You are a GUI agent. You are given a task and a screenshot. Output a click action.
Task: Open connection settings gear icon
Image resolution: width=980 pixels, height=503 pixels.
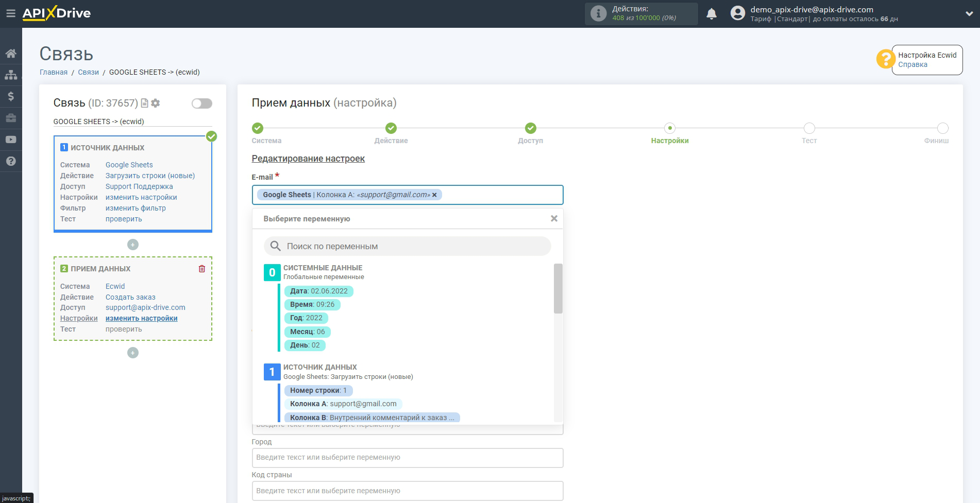pos(156,103)
